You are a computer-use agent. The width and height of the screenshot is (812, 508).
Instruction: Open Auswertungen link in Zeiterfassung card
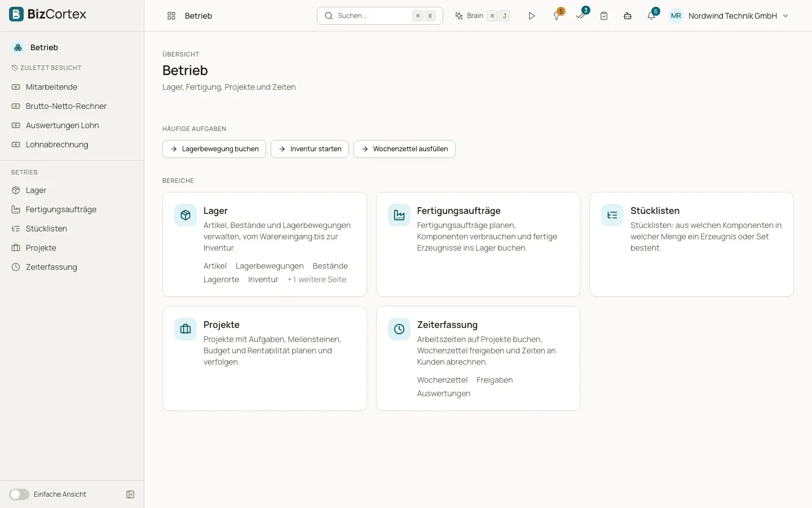point(444,393)
